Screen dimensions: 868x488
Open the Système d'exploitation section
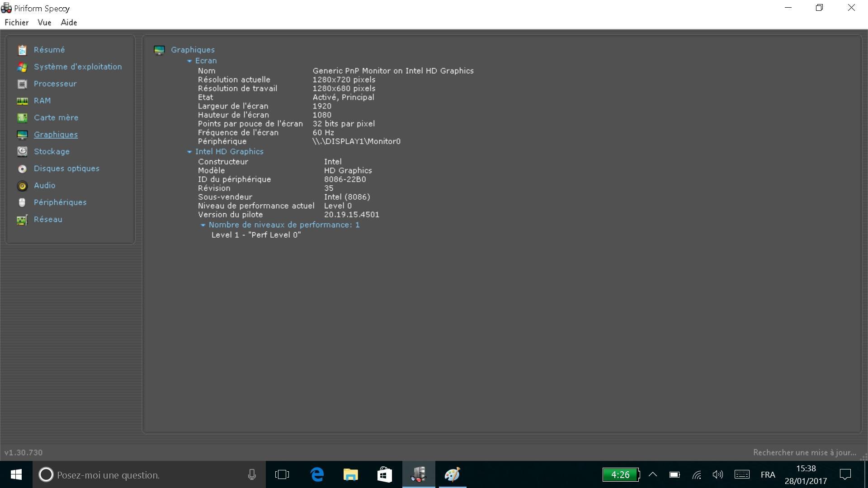tap(78, 67)
